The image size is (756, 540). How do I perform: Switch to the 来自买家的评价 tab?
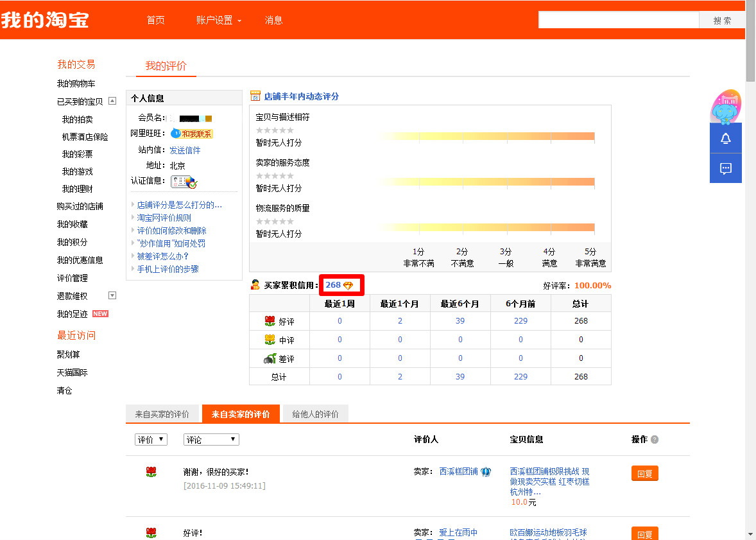point(162,414)
